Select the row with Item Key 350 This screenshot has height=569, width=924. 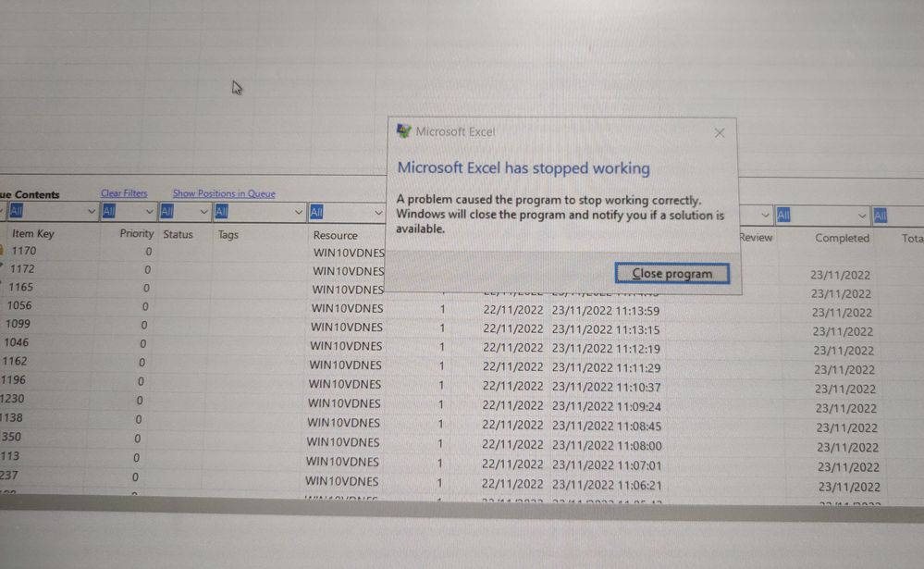pyautogui.click(x=11, y=437)
